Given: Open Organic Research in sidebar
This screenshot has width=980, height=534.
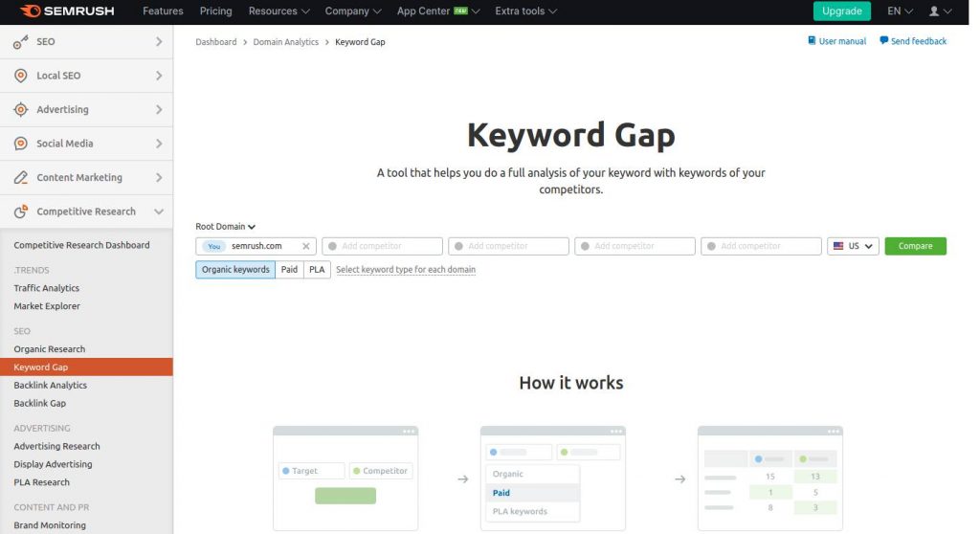Looking at the screenshot, I should [x=50, y=349].
